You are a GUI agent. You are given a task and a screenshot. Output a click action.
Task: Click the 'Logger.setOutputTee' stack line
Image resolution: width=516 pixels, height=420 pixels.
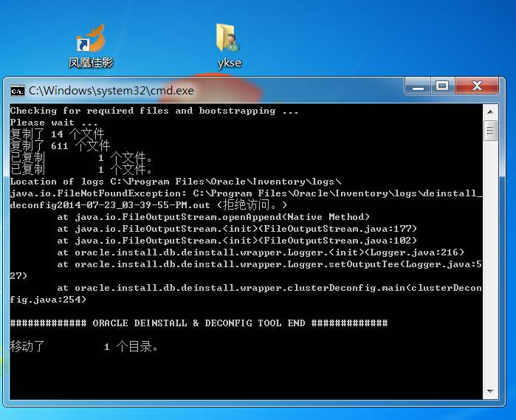269,265
